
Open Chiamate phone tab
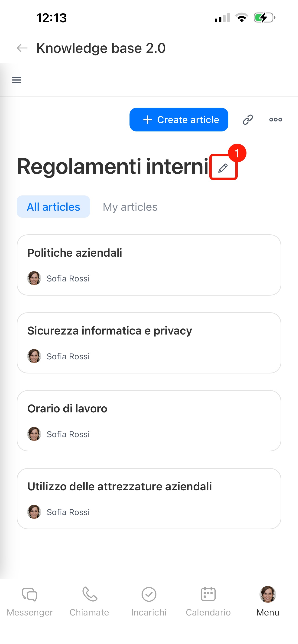pos(89,602)
